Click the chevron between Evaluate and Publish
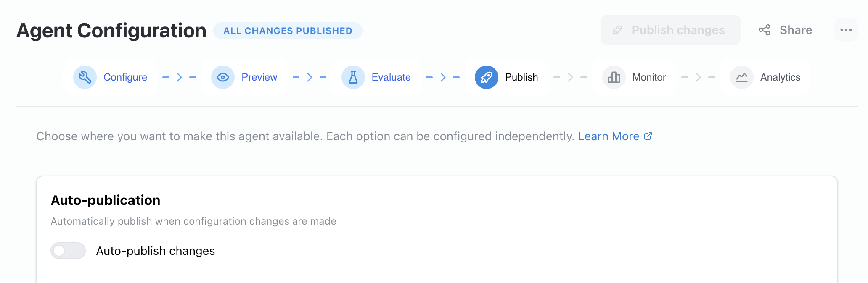The image size is (868, 283). (442, 77)
